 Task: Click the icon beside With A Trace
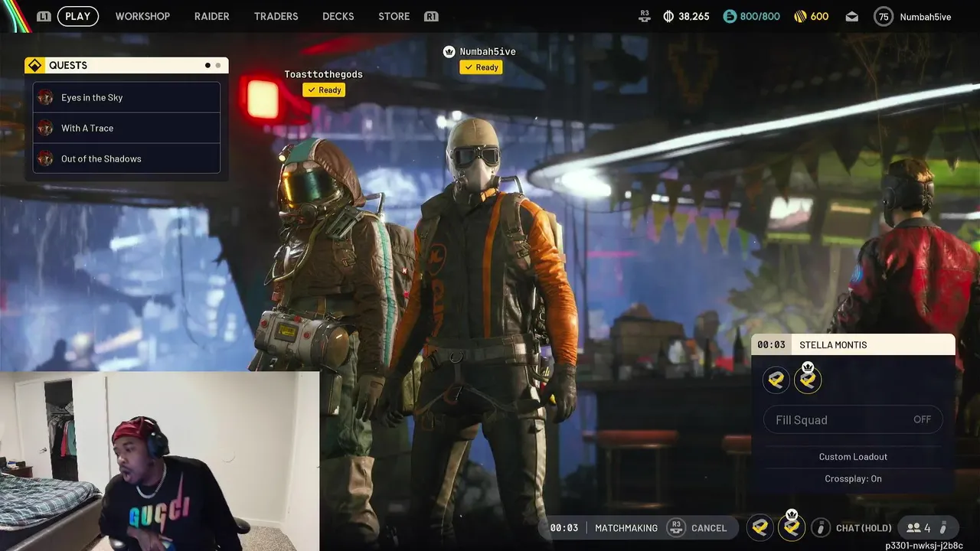click(x=45, y=128)
